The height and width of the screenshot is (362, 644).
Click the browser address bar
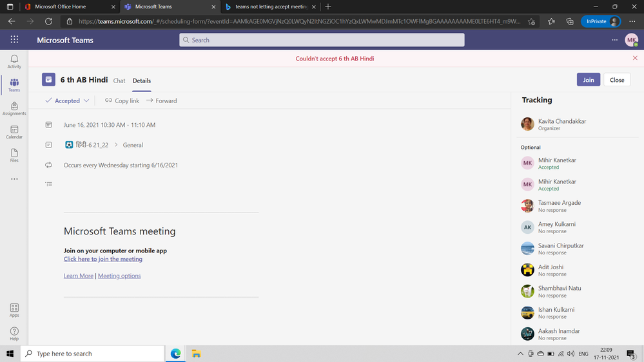[299, 21]
